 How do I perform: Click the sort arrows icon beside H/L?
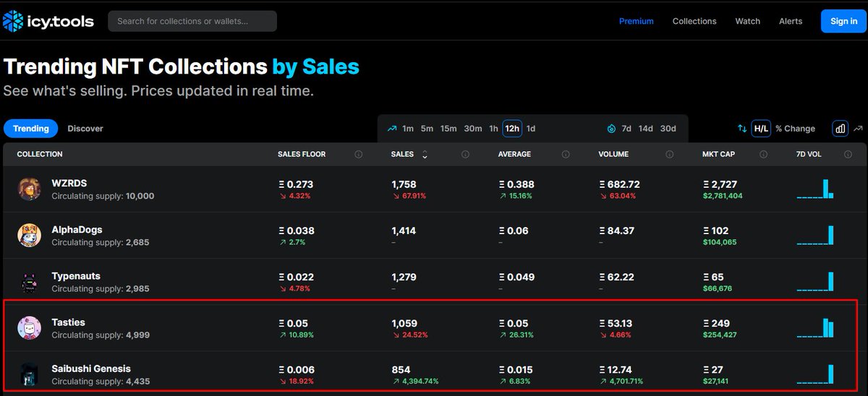pos(742,129)
